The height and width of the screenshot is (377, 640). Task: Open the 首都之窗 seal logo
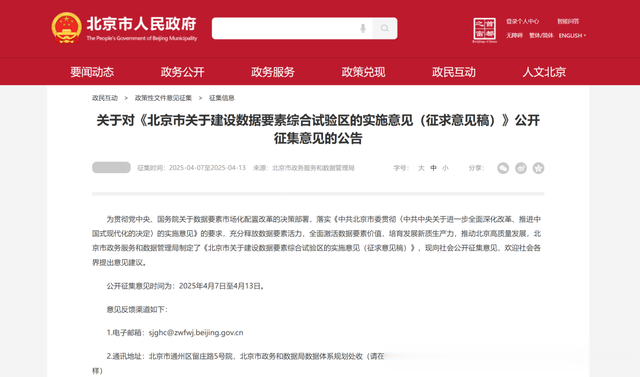484,30
